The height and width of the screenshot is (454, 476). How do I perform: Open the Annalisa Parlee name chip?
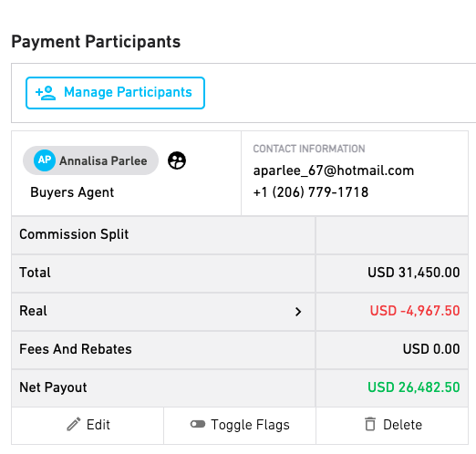point(90,160)
